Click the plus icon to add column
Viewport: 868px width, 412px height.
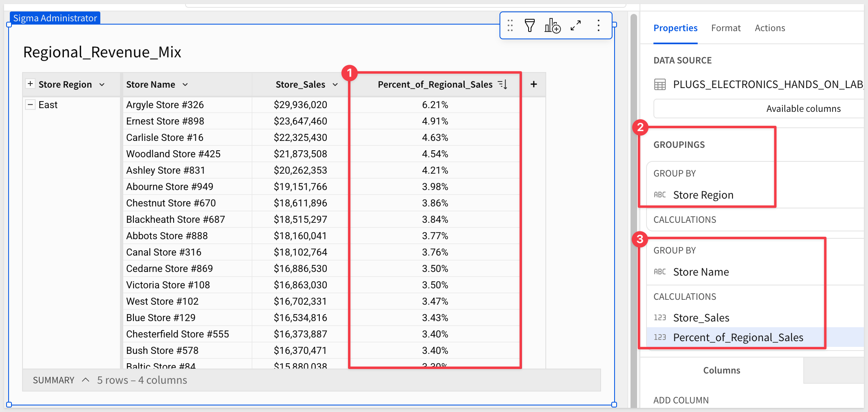533,84
